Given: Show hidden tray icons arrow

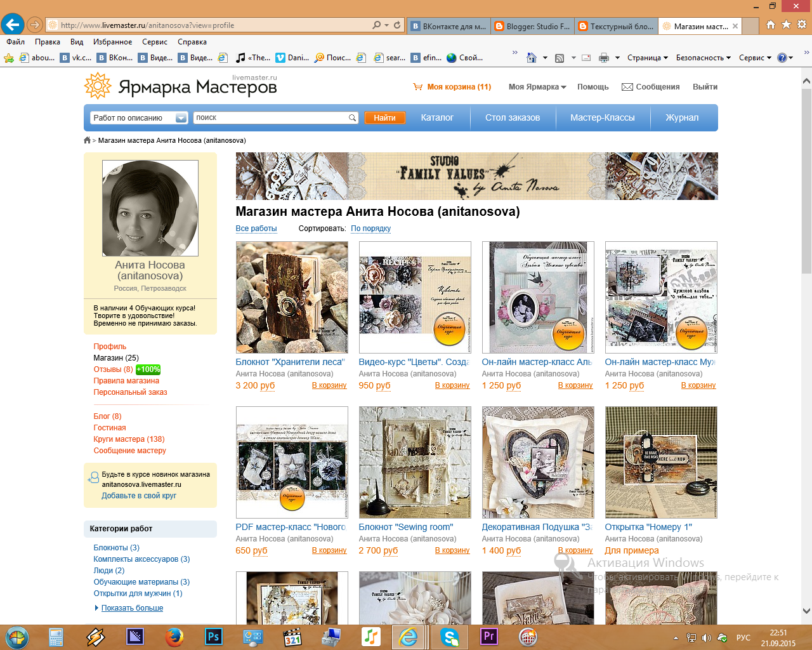Looking at the screenshot, I should (x=676, y=638).
